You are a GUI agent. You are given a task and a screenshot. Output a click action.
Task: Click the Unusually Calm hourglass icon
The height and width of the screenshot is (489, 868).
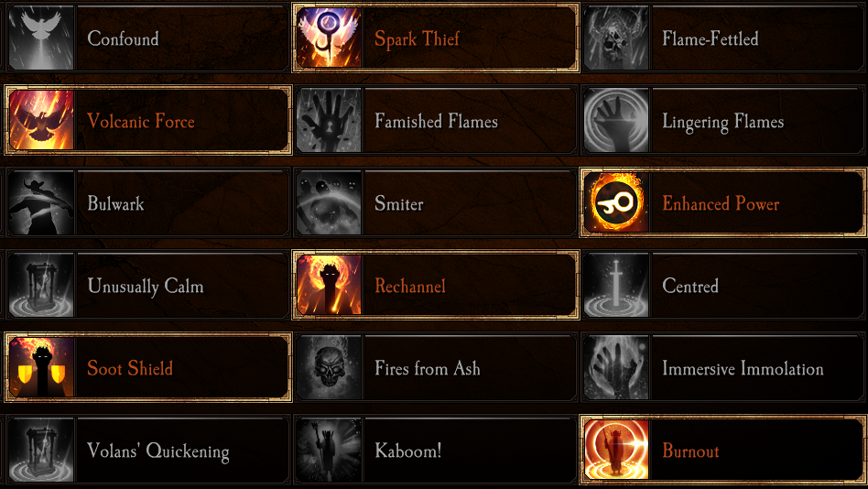(x=41, y=285)
